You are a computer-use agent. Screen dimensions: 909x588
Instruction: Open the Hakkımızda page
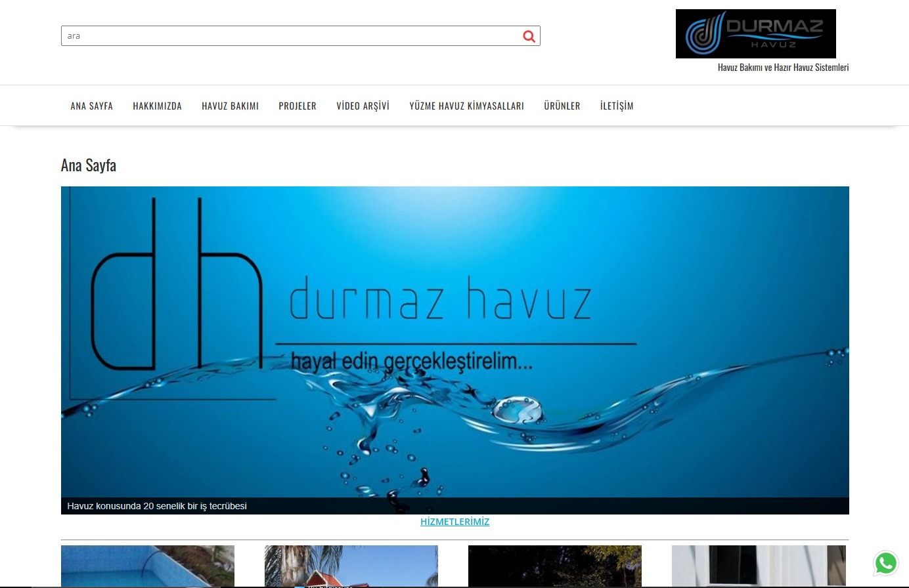(157, 106)
